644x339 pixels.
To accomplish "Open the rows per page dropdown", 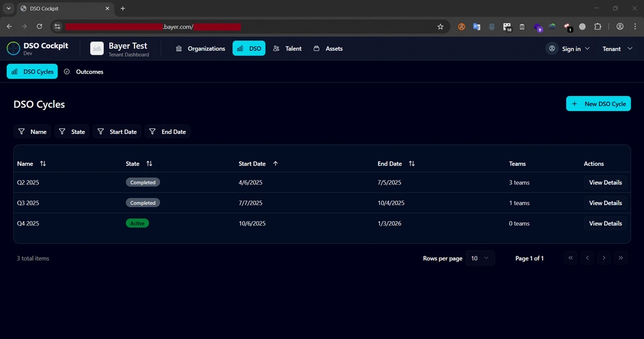I will [x=480, y=258].
